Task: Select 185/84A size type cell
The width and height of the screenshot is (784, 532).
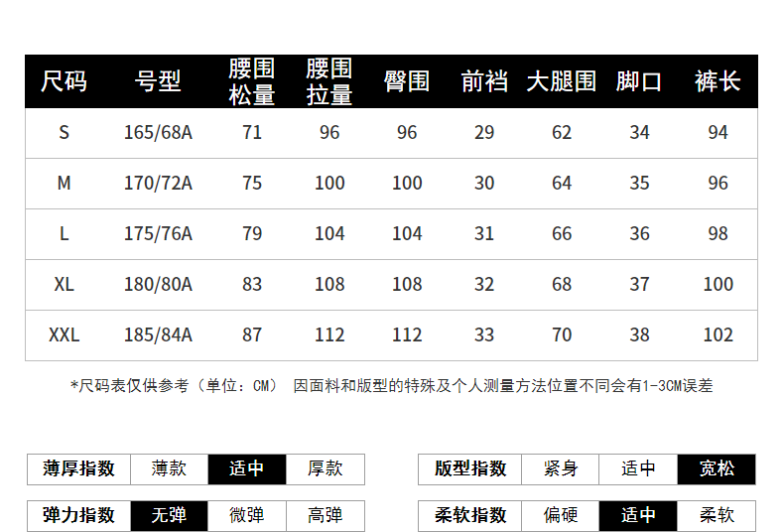Action: [x=158, y=335]
